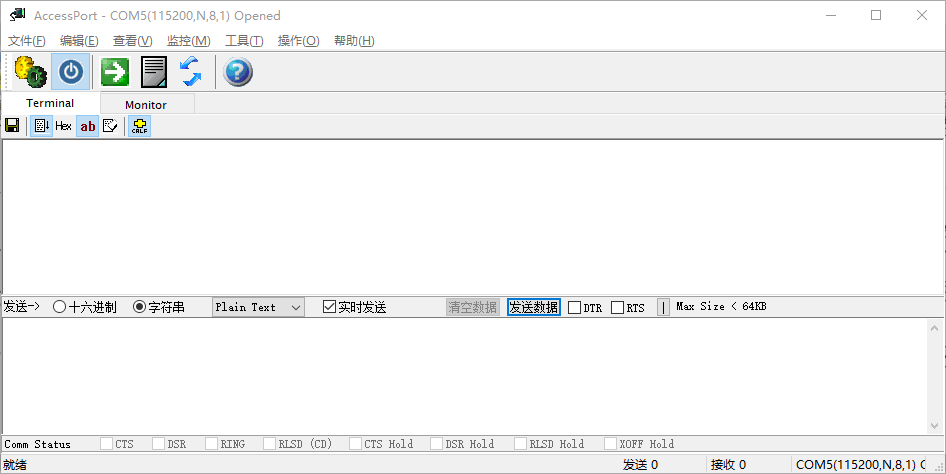This screenshot has width=946, height=474.
Task: Switch display to Hex mode
Action: [63, 126]
